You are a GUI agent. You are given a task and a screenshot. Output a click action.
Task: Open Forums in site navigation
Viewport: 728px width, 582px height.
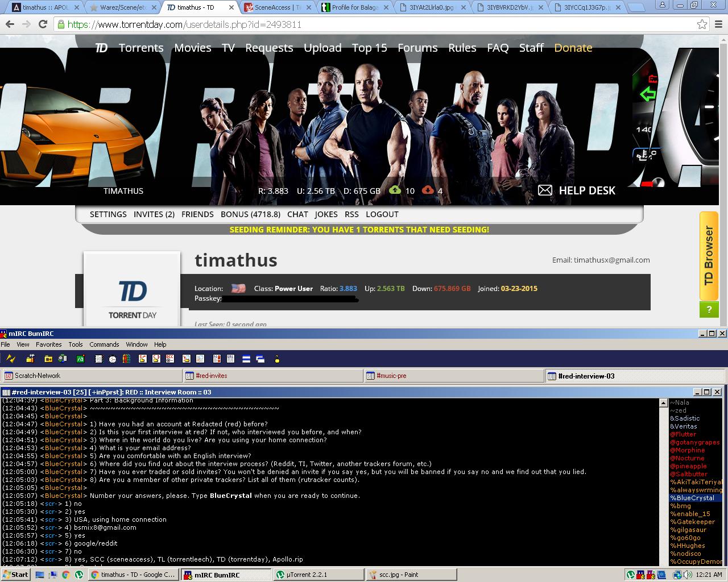pos(417,48)
